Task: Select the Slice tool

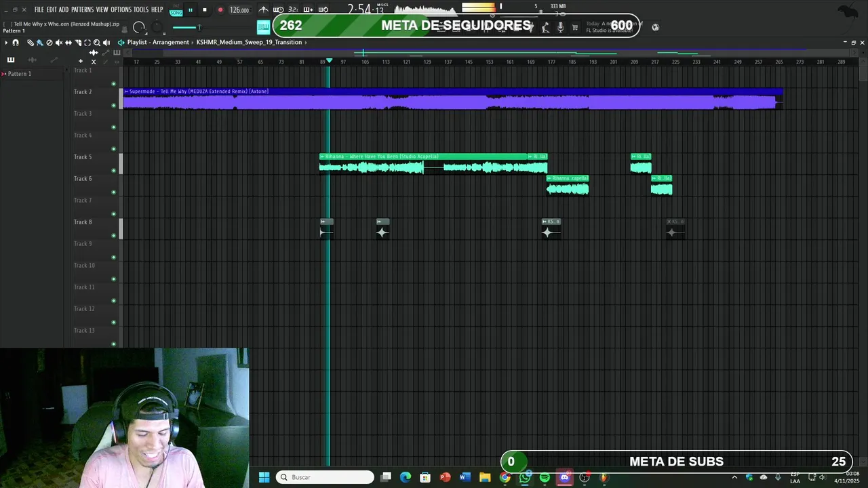Action: pos(77,43)
